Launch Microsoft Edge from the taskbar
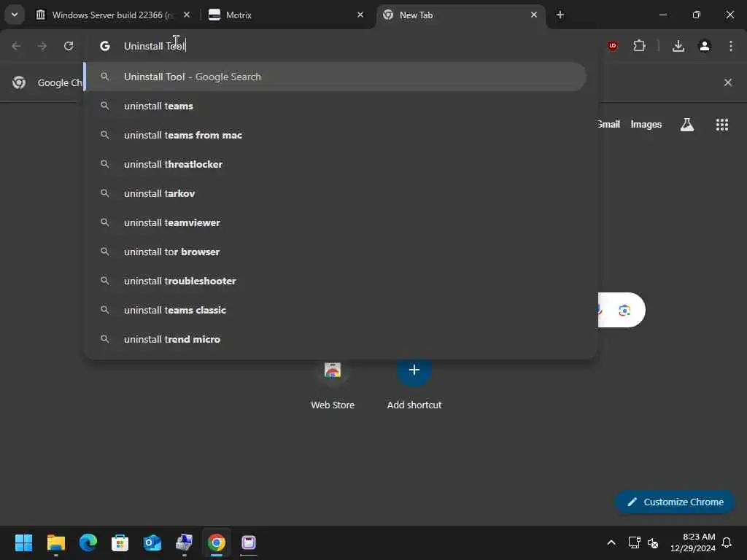The width and height of the screenshot is (747, 560). (x=88, y=542)
